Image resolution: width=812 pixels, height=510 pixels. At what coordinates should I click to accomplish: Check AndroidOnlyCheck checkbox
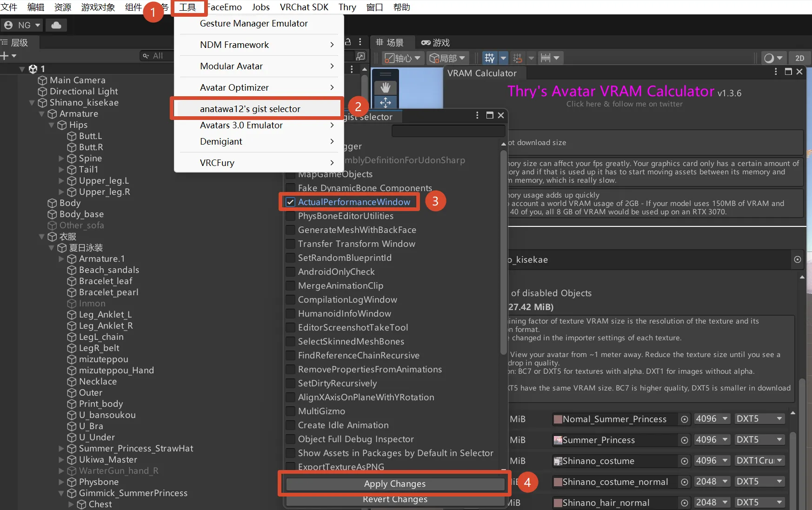[x=290, y=272]
